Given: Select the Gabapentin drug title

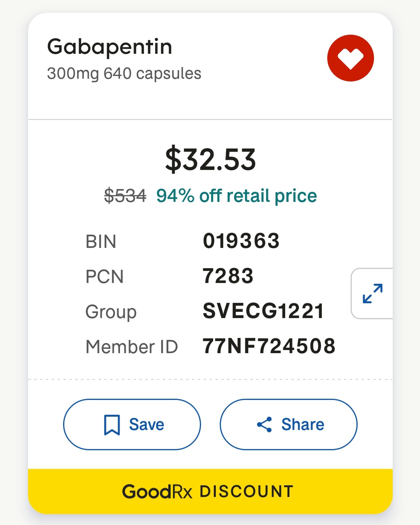Looking at the screenshot, I should click(x=109, y=47).
